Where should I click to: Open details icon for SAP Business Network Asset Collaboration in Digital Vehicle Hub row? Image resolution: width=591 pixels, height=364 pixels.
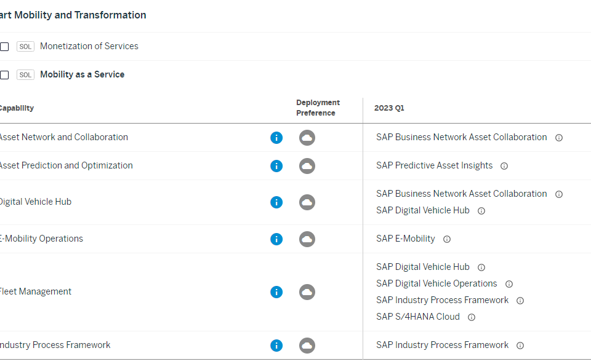pyautogui.click(x=559, y=194)
